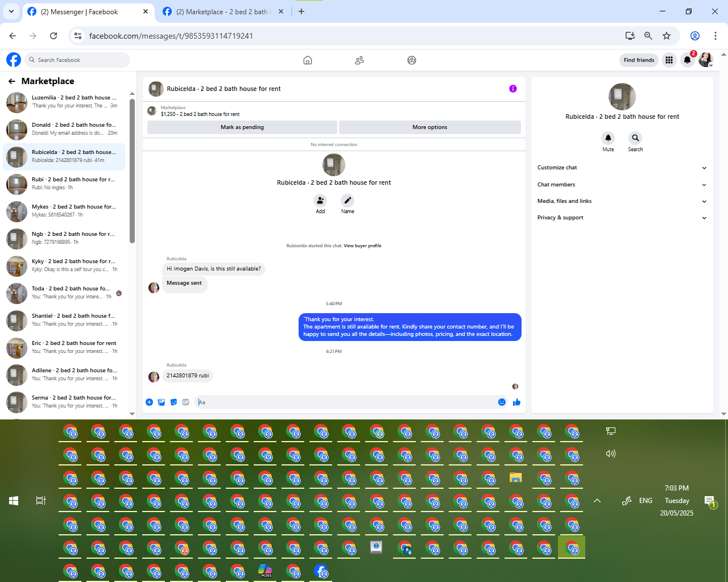728x582 pixels.
Task: Open the Chrome profile icon
Action: (x=695, y=36)
